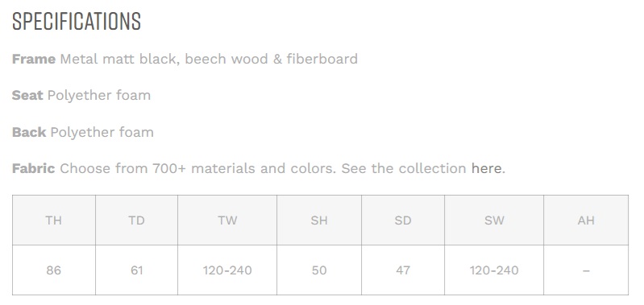
Task: Click the Specifications heading
Action: click(x=77, y=21)
